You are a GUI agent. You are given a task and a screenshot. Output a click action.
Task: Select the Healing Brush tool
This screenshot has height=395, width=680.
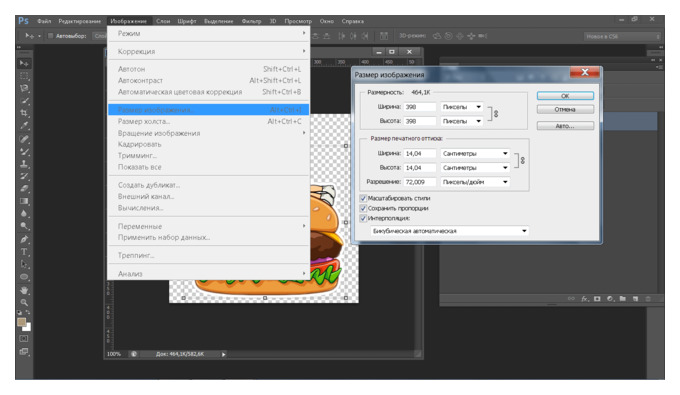(24, 139)
